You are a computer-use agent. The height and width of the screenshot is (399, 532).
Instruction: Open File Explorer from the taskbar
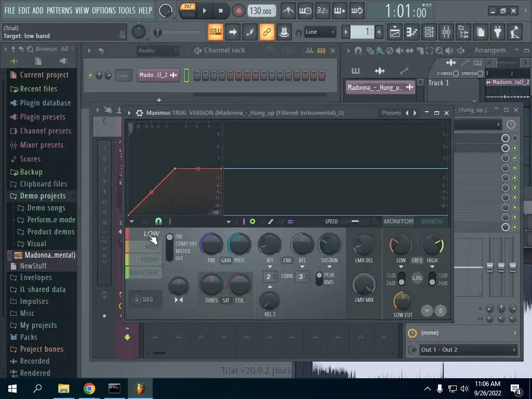tap(63, 389)
